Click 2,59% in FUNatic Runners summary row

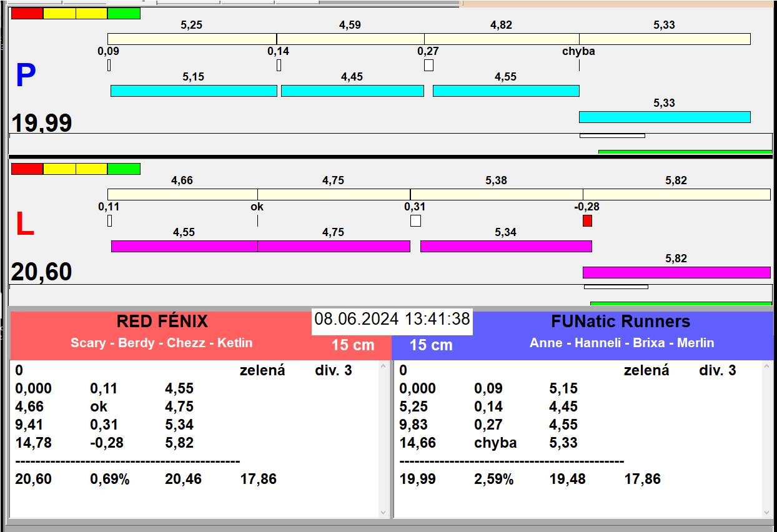point(494,480)
